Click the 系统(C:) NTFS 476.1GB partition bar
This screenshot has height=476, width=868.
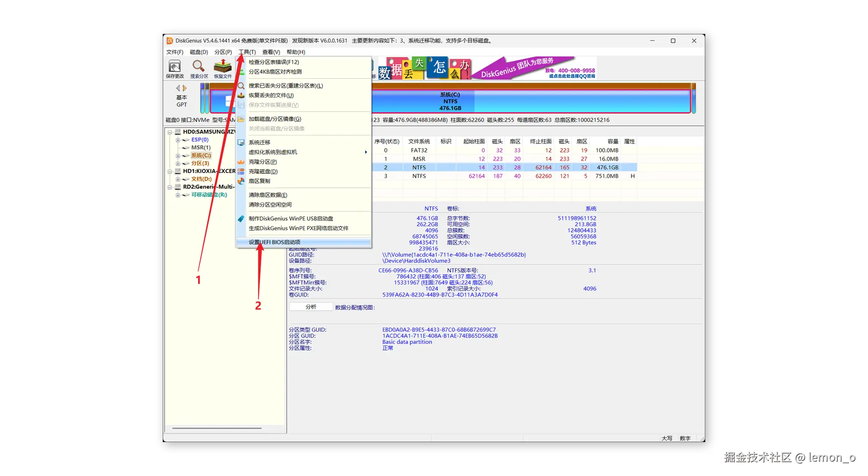pyautogui.click(x=450, y=101)
